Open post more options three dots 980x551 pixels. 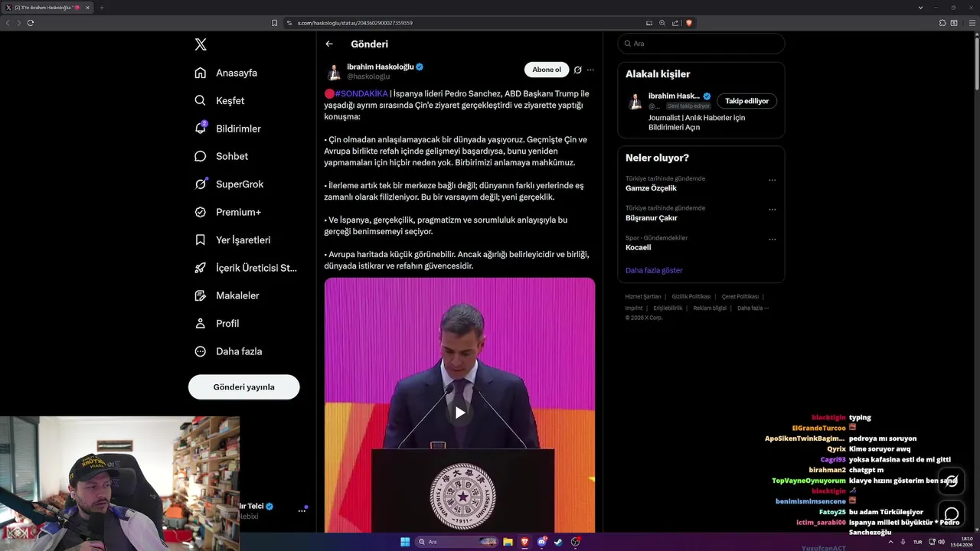(590, 70)
